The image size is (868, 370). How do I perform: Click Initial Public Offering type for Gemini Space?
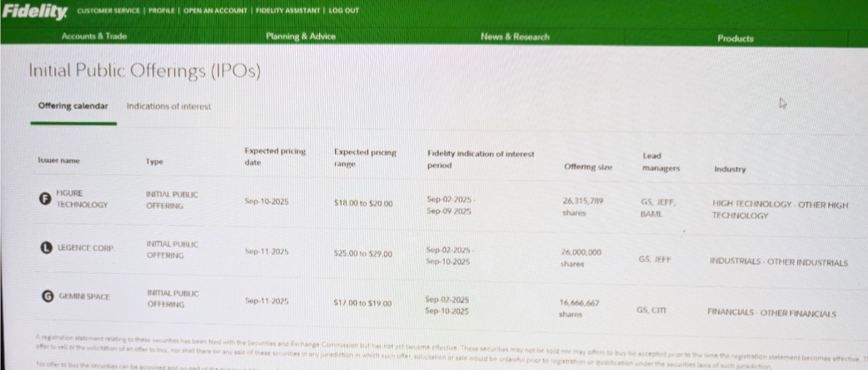pos(173,298)
